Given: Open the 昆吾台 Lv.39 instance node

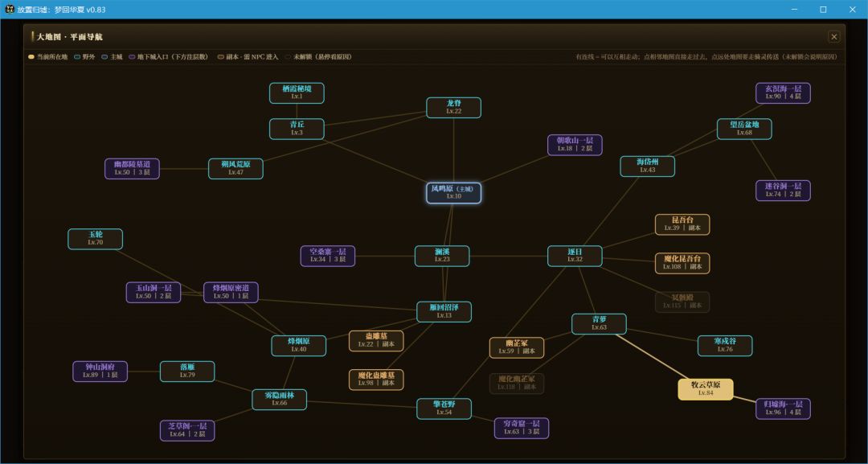Looking at the screenshot, I should (682, 224).
